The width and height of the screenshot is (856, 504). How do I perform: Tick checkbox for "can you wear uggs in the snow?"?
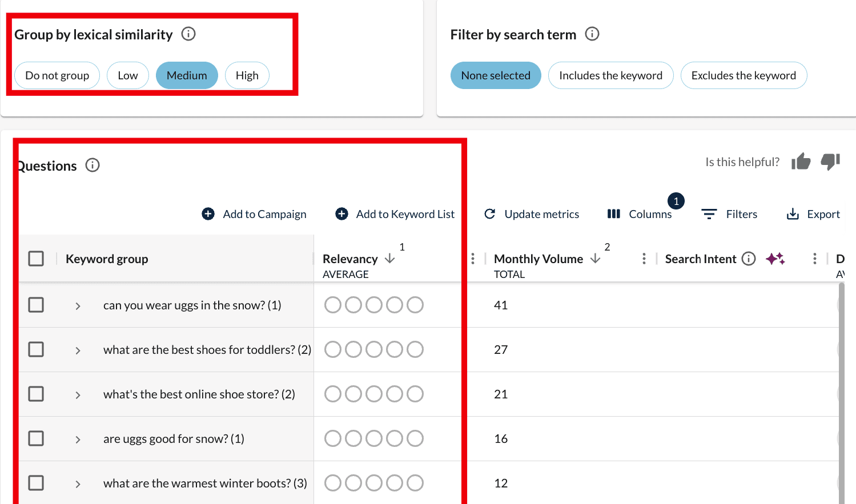[36, 305]
